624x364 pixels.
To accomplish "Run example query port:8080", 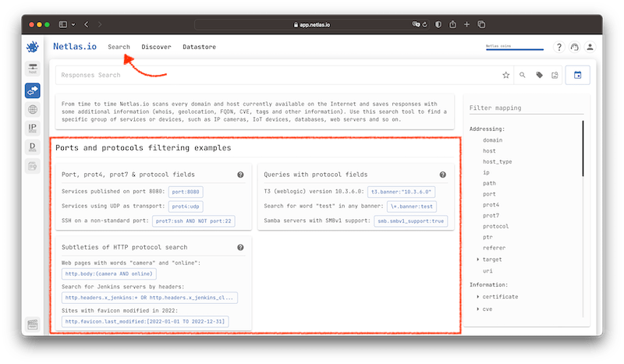I will click(x=186, y=192).
